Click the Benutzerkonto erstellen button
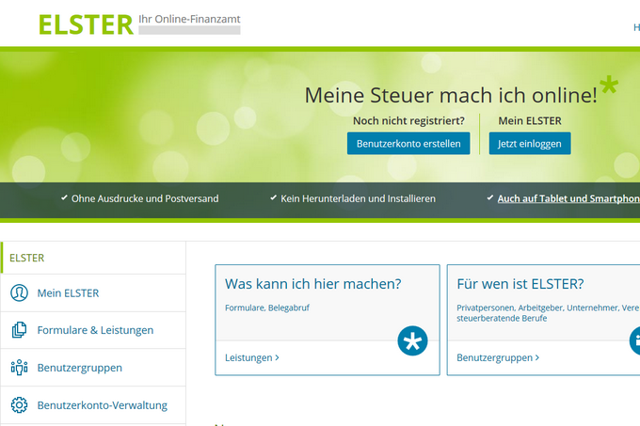Screen dimensions: 640x426 coord(409,144)
